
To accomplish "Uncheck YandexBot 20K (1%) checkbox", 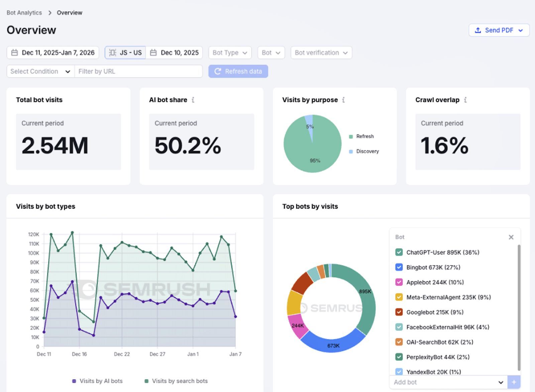I will pos(399,372).
